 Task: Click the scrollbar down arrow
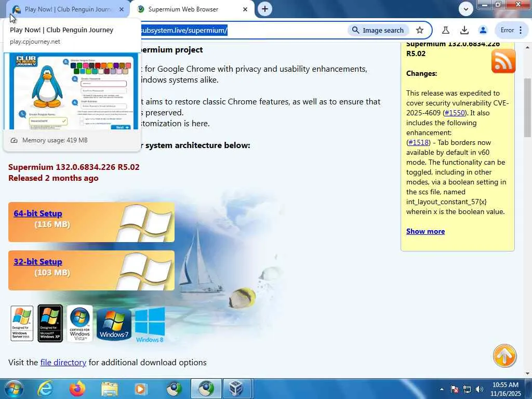(x=527, y=374)
